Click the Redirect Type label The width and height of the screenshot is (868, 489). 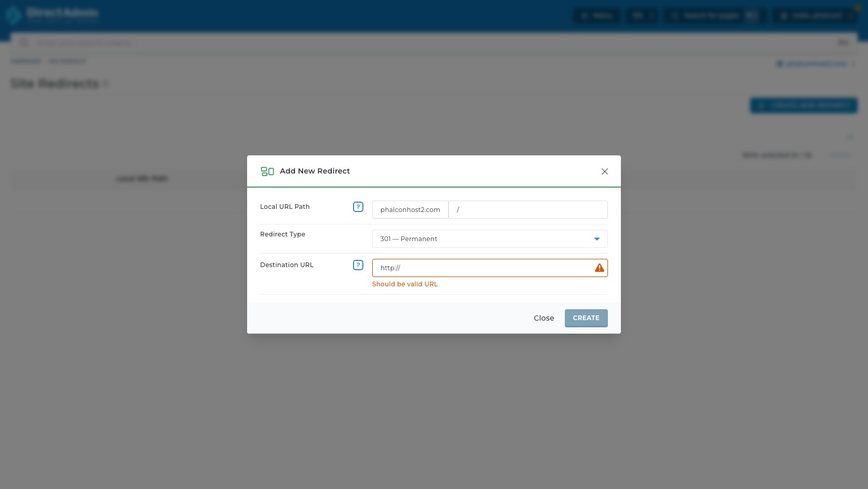282,234
